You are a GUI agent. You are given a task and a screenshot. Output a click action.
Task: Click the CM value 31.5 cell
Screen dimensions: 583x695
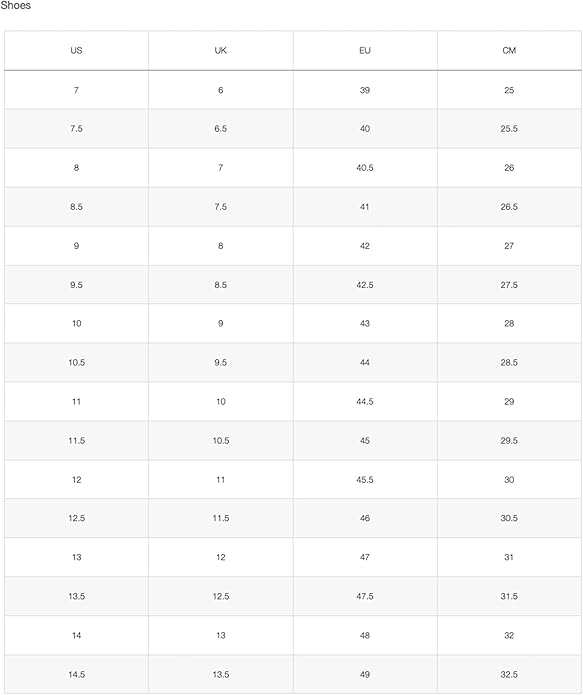coord(509,596)
